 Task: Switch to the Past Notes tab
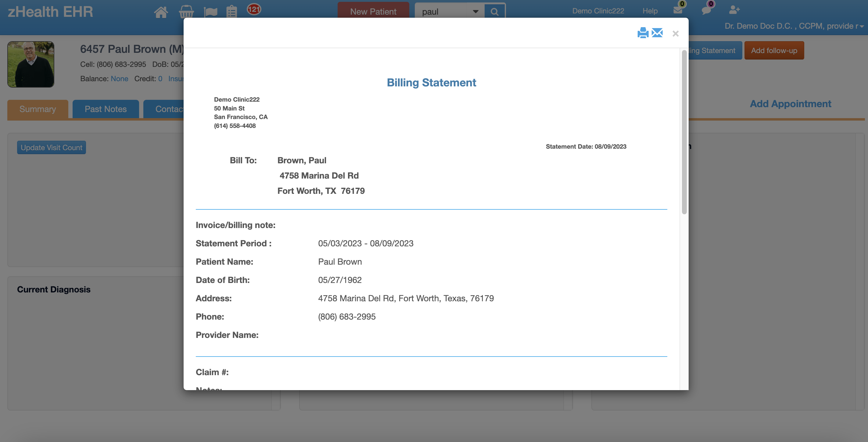106,109
